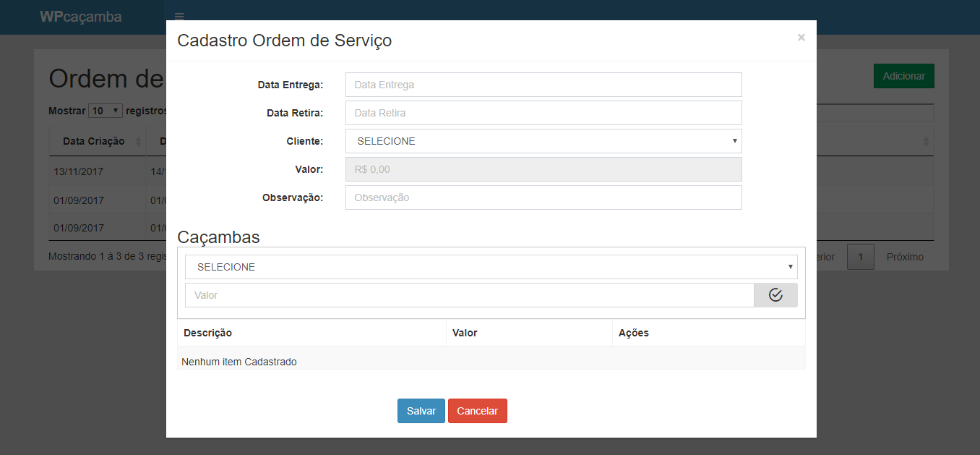The height and width of the screenshot is (455, 980).
Task: Sort by Data Criação column header
Action: coord(94,141)
